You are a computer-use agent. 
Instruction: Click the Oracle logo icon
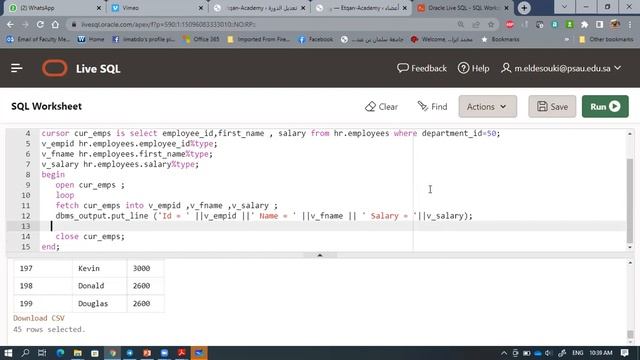[54, 68]
